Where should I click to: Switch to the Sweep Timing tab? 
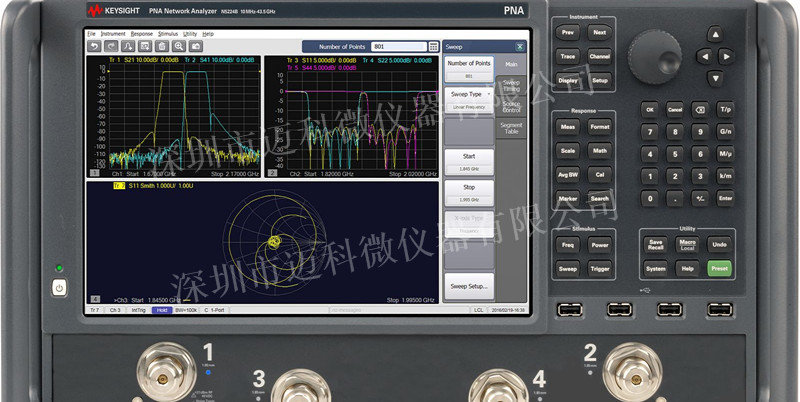click(511, 86)
